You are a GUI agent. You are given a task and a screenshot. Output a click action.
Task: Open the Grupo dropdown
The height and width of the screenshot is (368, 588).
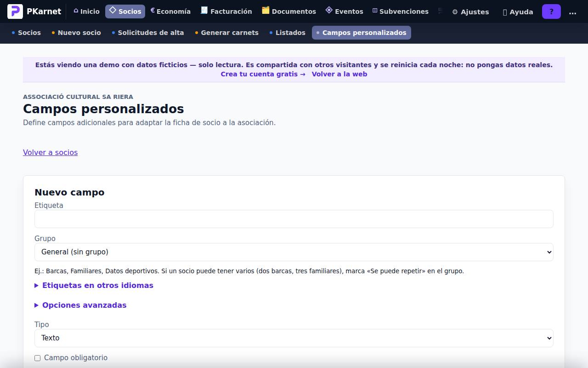pos(294,252)
